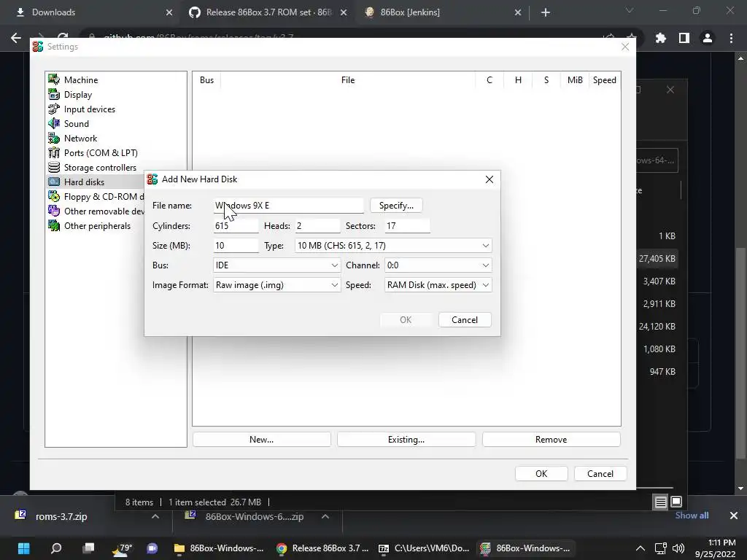
Task: Click the Speed column header
Action: pyautogui.click(x=605, y=80)
